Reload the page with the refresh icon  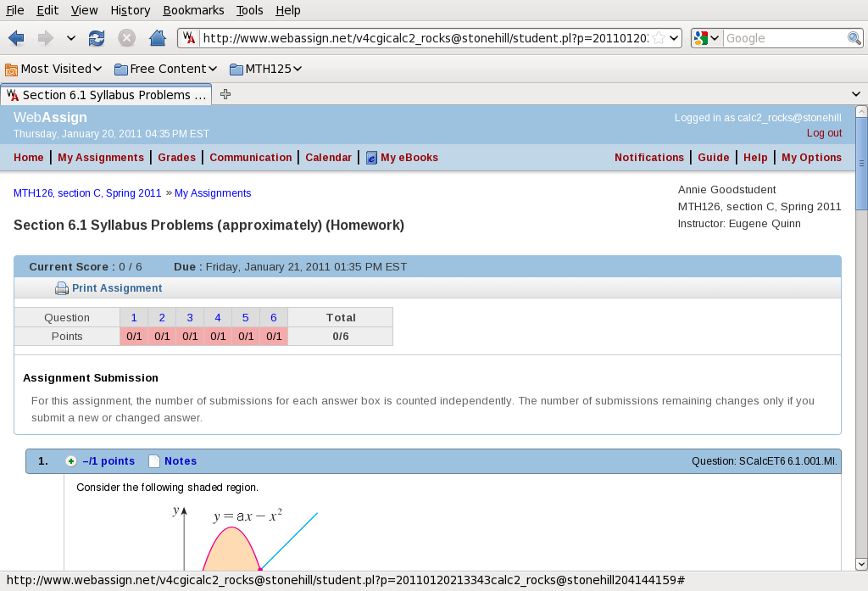coord(97,38)
